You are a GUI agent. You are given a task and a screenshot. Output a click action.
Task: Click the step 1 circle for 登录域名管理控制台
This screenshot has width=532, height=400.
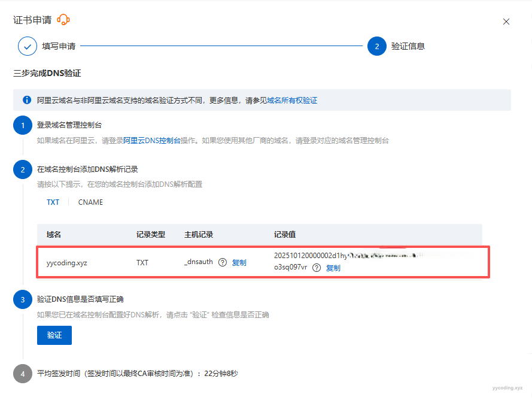(x=23, y=126)
